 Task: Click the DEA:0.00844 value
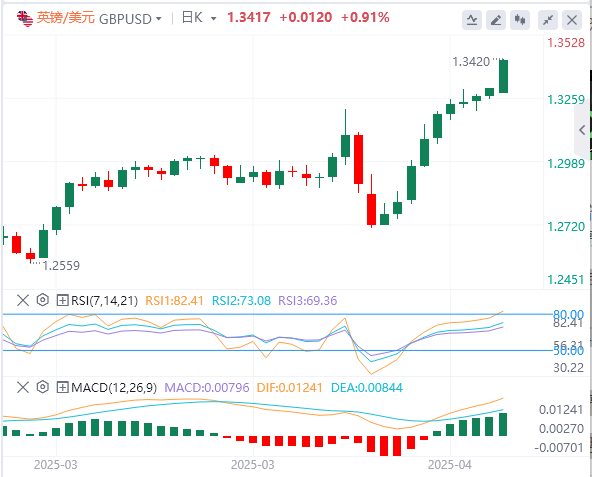[367, 387]
